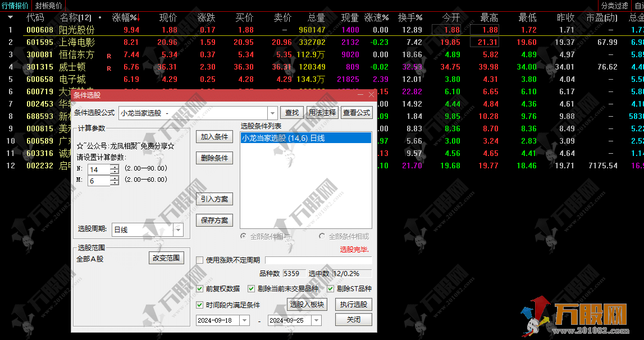The image size is (644, 340).
Task: Toggle the 时间段内满足条件 checkbox
Action: pyautogui.click(x=200, y=305)
